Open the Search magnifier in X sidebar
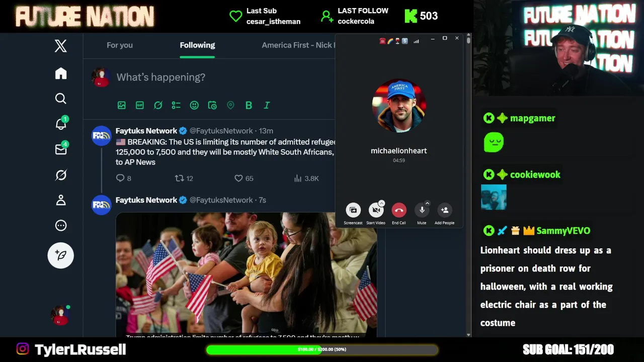This screenshot has height=362, width=644. [61, 99]
